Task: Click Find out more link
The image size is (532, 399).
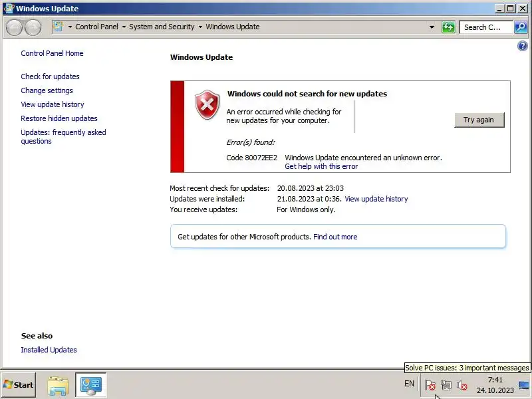Action: (x=335, y=237)
